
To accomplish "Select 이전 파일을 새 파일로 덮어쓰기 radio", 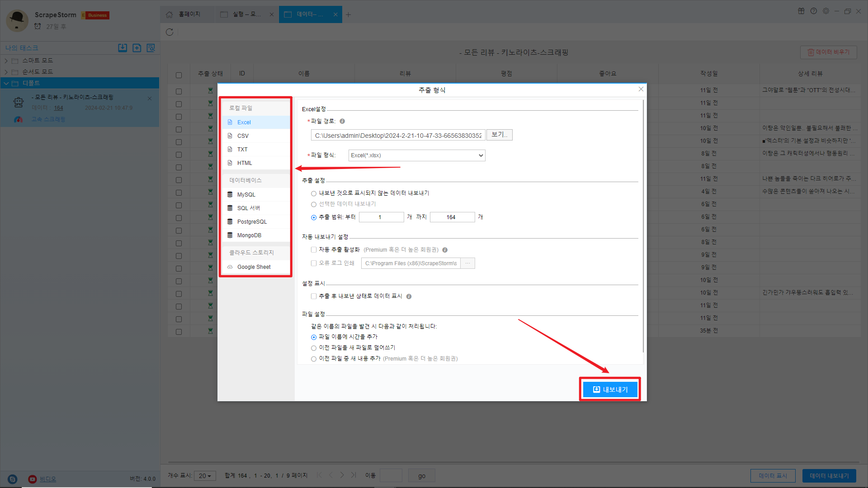I will [x=314, y=348].
